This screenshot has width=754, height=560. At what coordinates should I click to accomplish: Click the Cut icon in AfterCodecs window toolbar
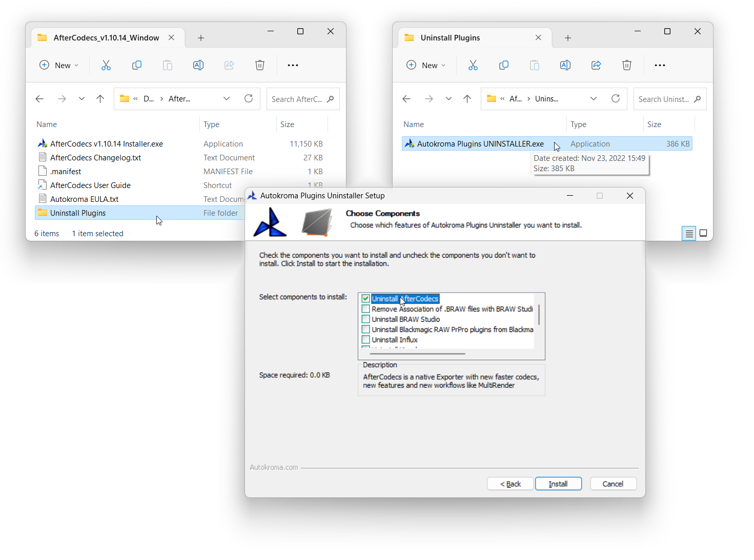(106, 65)
